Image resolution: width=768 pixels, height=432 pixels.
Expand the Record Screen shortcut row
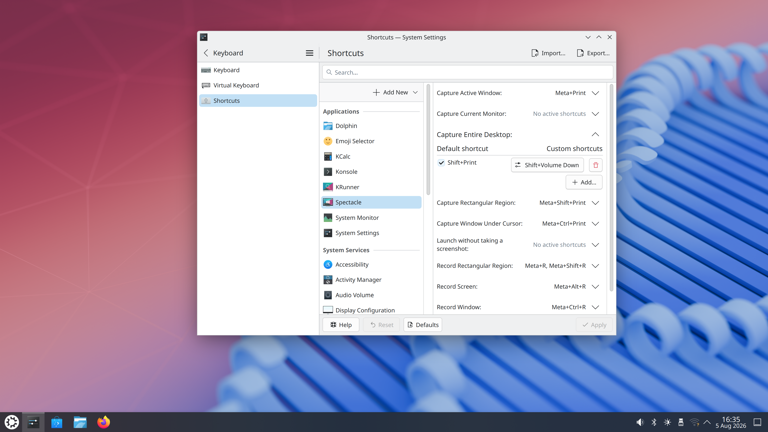(x=595, y=287)
